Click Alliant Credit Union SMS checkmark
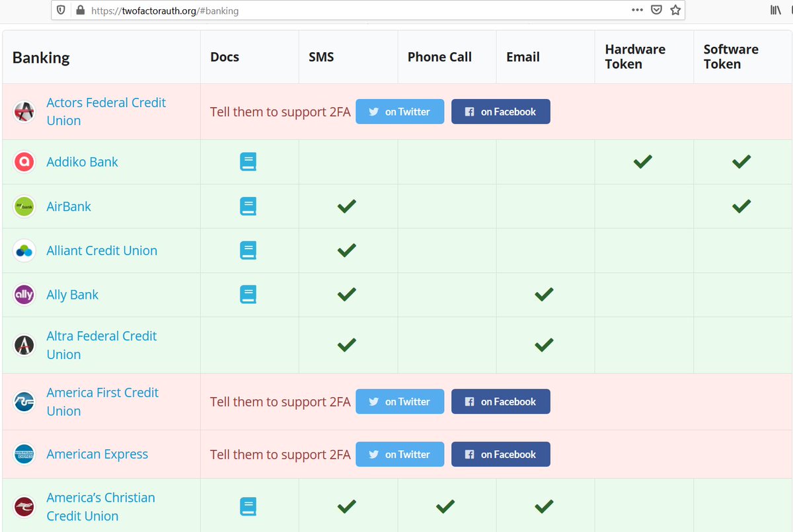Screen dimensions: 793x532 point(346,250)
